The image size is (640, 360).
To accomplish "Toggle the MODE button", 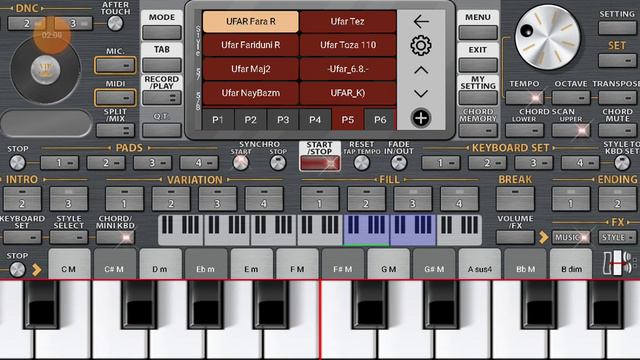I will click(x=162, y=33).
